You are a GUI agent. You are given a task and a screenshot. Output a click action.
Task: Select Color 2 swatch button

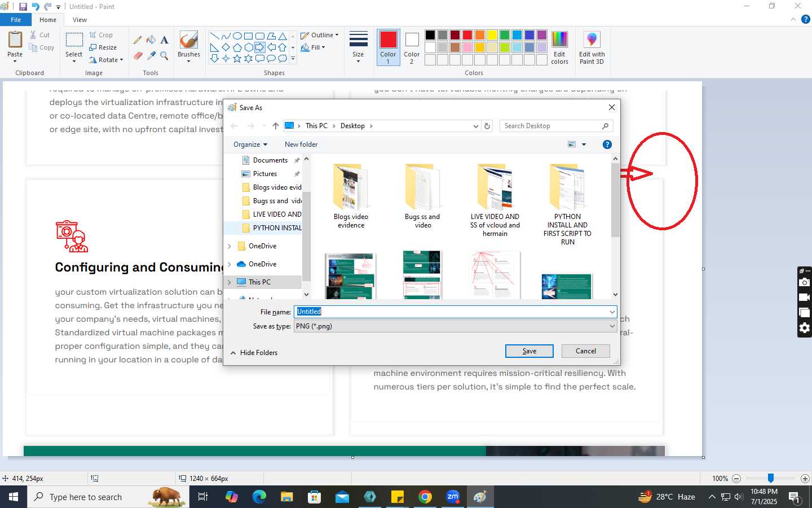point(412,47)
